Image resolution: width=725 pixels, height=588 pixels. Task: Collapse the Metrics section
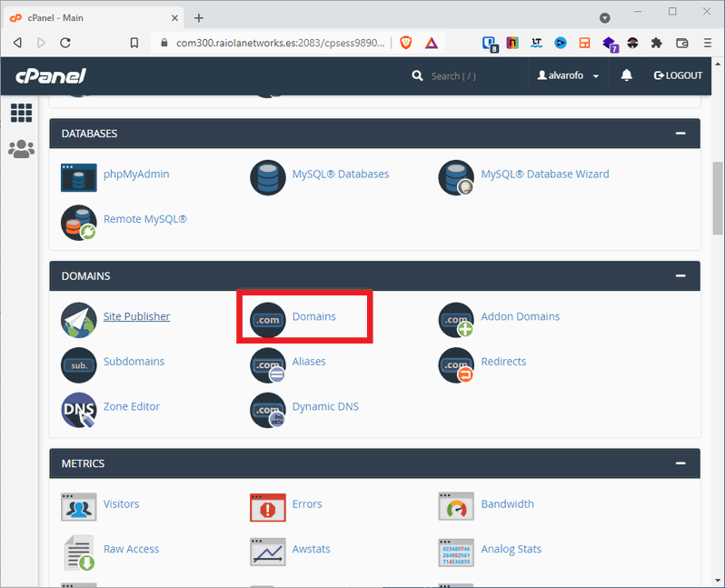click(x=680, y=463)
